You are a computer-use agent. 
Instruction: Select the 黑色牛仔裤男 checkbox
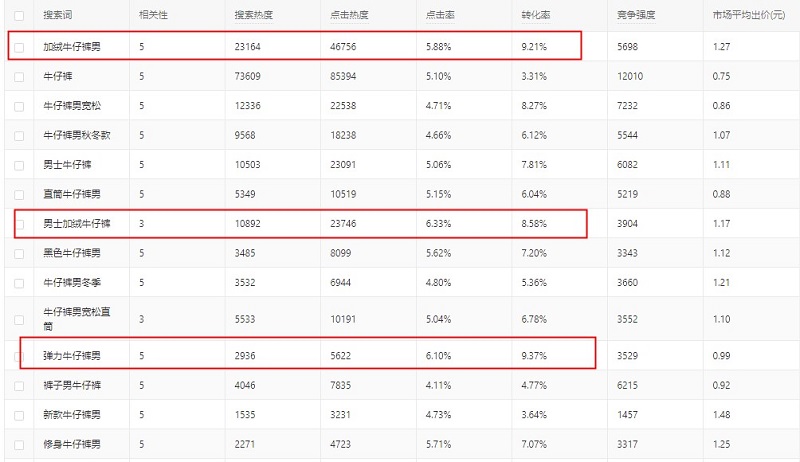click(19, 252)
